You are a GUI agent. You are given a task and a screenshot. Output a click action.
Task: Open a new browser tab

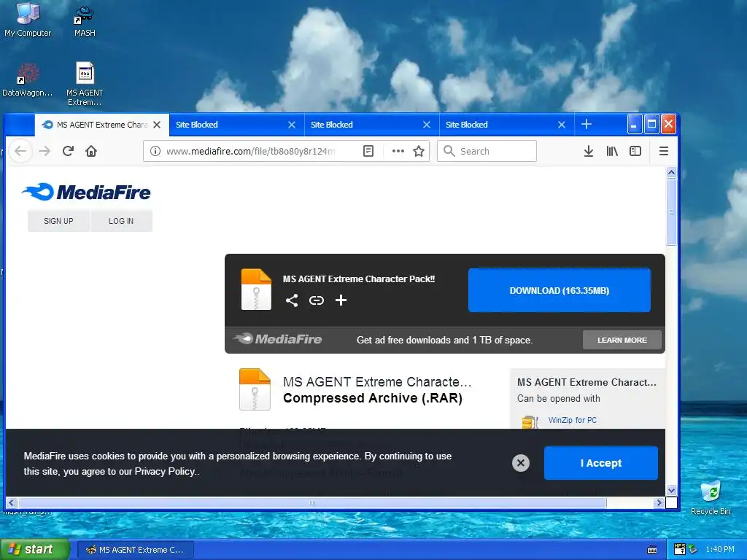pos(587,124)
